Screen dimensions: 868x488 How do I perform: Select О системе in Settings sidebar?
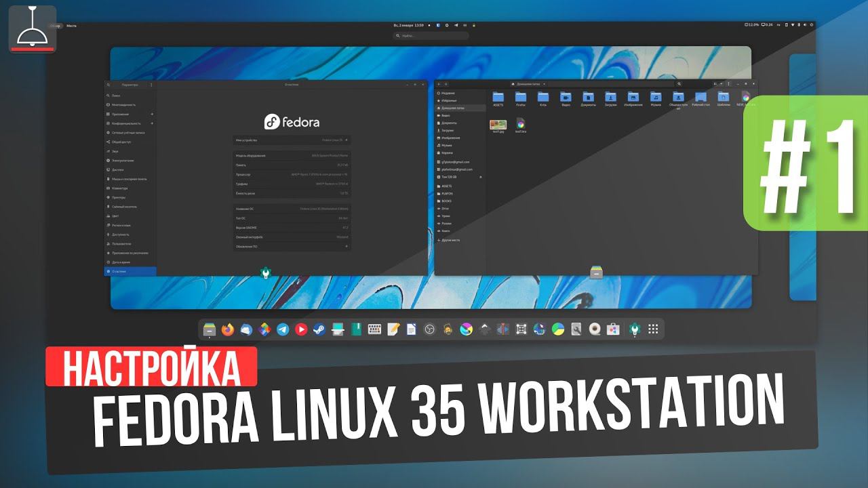coord(130,271)
